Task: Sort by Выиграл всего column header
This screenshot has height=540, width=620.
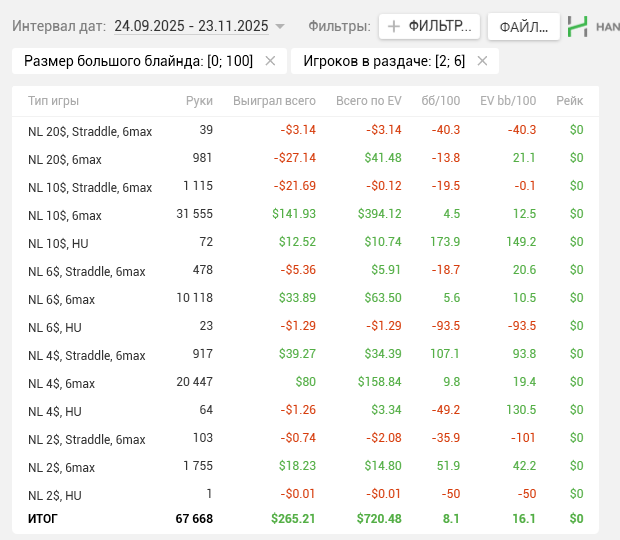Action: click(274, 101)
